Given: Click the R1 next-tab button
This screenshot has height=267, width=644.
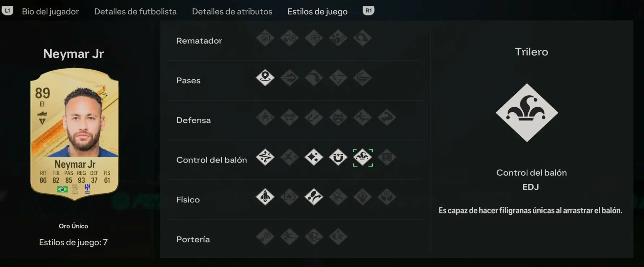Looking at the screenshot, I should 368,10.
